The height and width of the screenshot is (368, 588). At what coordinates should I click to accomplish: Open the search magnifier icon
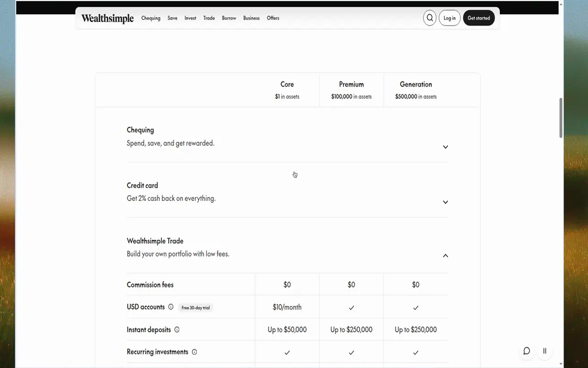[430, 18]
